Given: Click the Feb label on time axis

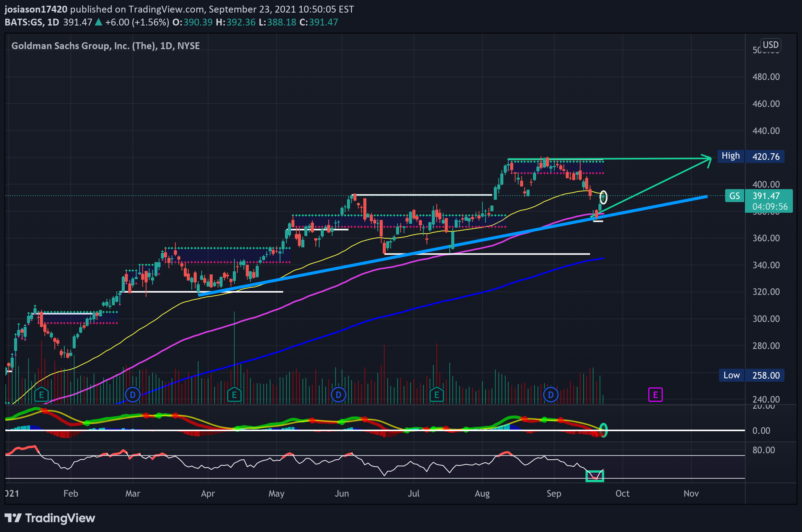Looking at the screenshot, I should point(71,494).
